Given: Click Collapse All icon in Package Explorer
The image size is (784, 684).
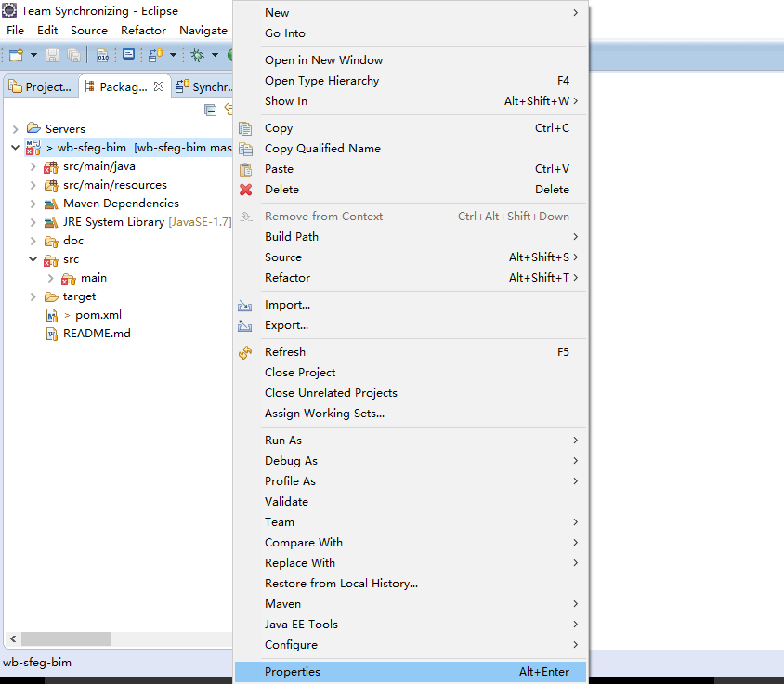Looking at the screenshot, I should point(211,110).
